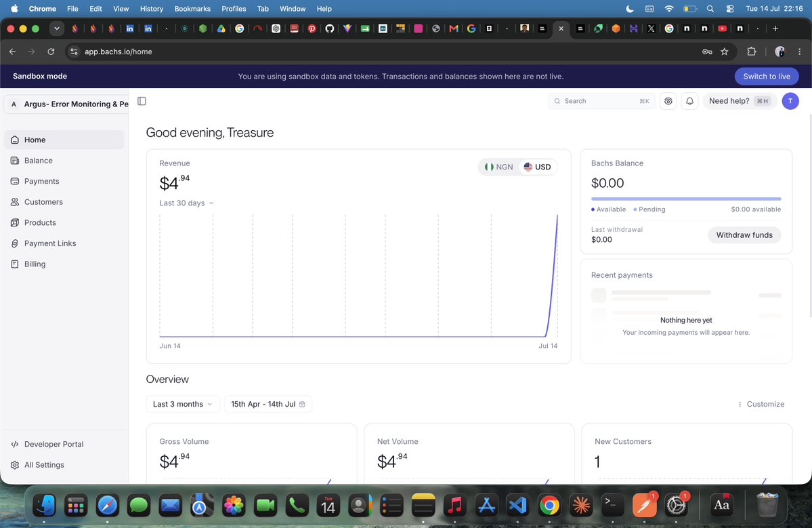
Task: Switch to the Pinterest tab
Action: click(x=312, y=28)
